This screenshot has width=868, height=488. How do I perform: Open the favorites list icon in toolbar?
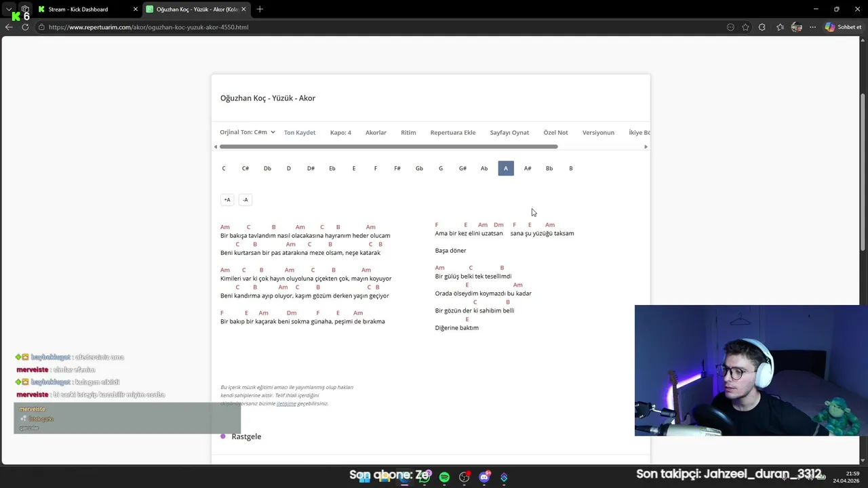click(x=780, y=27)
